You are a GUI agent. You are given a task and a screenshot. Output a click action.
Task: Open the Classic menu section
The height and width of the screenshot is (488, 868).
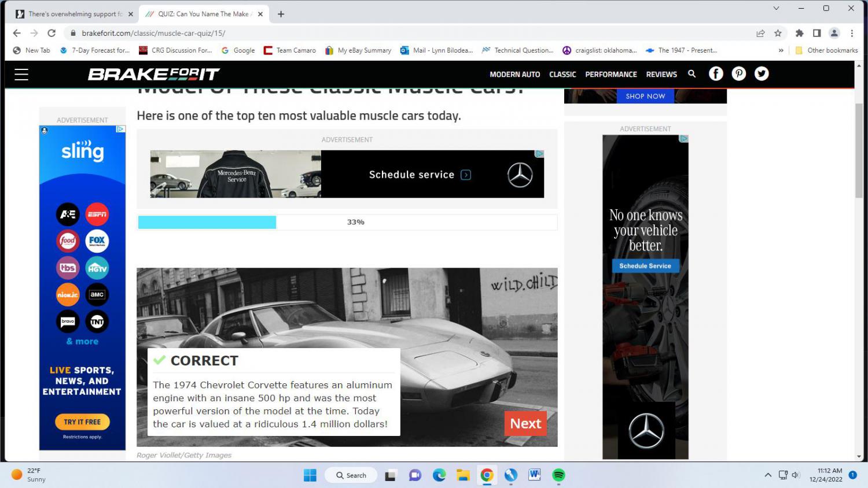tap(562, 75)
